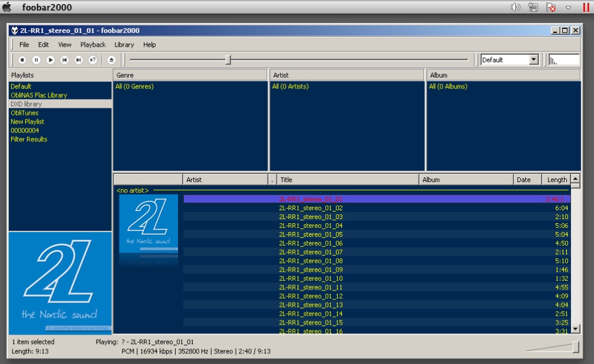The height and width of the screenshot is (364, 594).
Task: Select the Default playlist
Action: pos(60,87)
